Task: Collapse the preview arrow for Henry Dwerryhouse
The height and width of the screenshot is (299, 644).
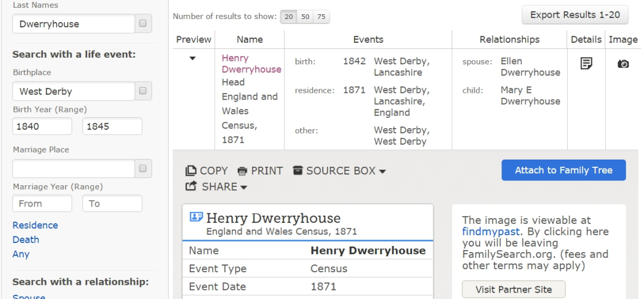Action: click(193, 58)
